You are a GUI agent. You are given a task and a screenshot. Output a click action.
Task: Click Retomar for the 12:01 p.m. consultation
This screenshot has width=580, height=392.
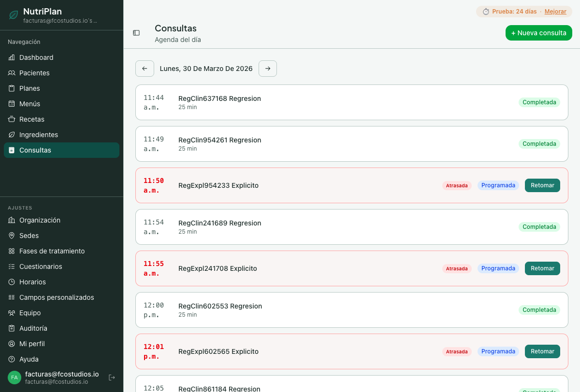[x=542, y=351]
